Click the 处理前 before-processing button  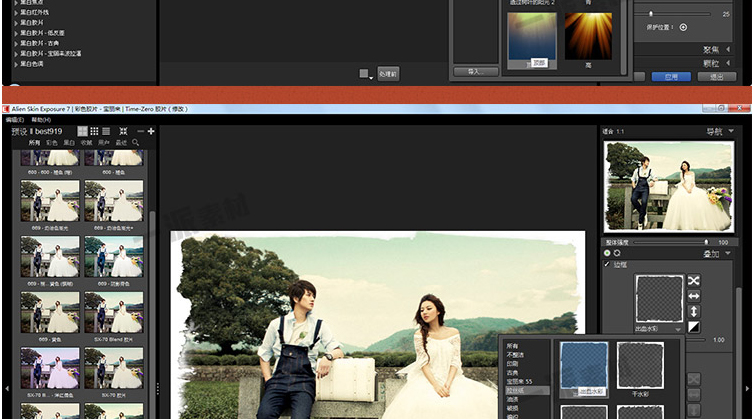tap(388, 74)
